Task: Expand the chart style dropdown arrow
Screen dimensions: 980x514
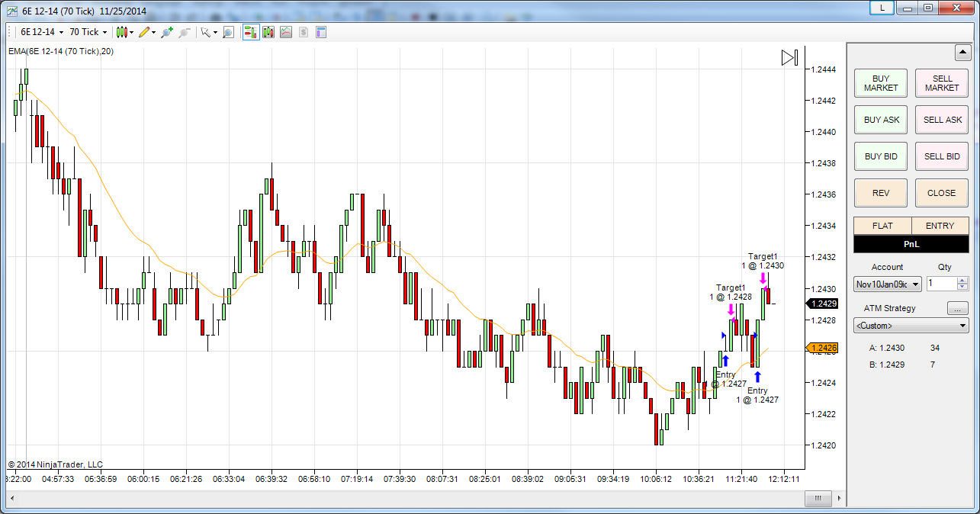Action: point(132,32)
